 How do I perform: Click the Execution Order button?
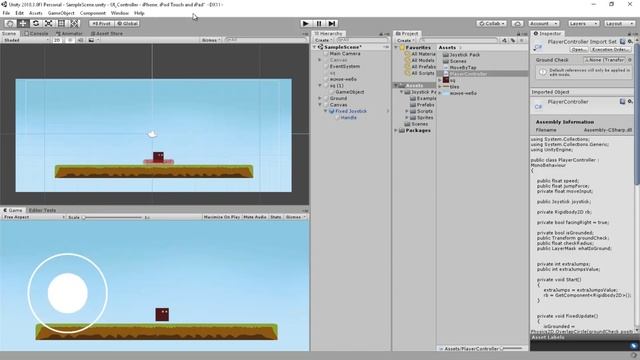point(611,49)
